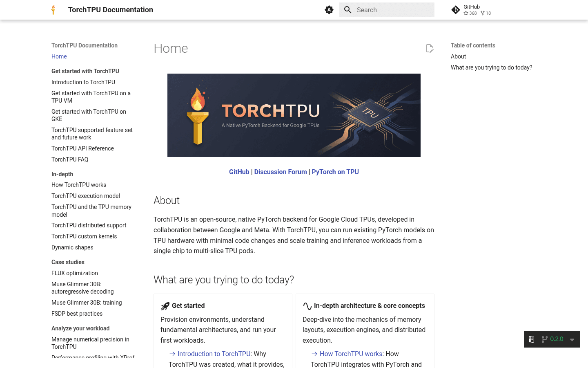The height and width of the screenshot is (368, 588).
Task: Click the TorchTPU Documentation header title
Action: 111,10
